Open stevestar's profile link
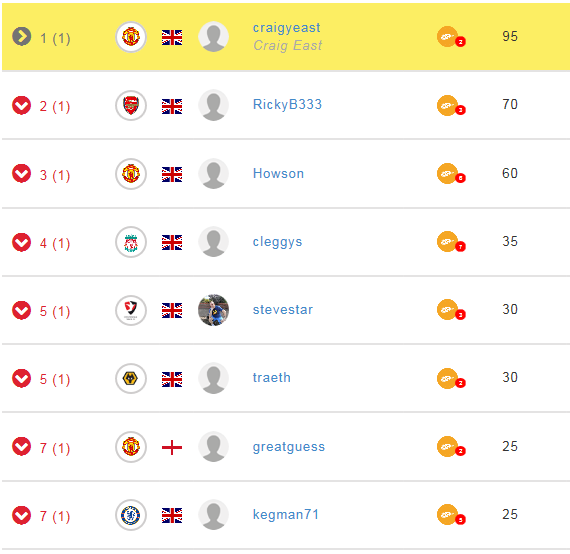570x554 pixels. click(283, 310)
